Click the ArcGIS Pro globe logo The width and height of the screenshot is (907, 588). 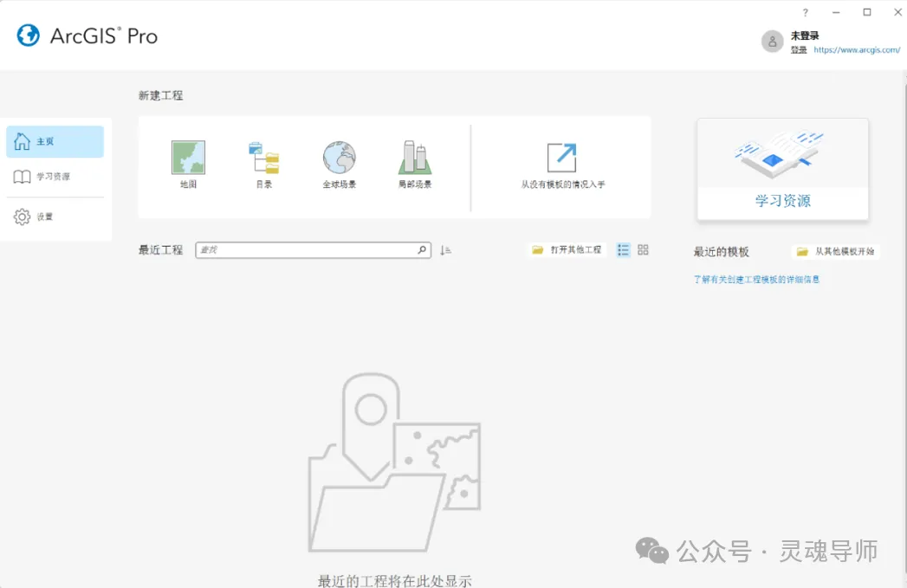tap(28, 36)
